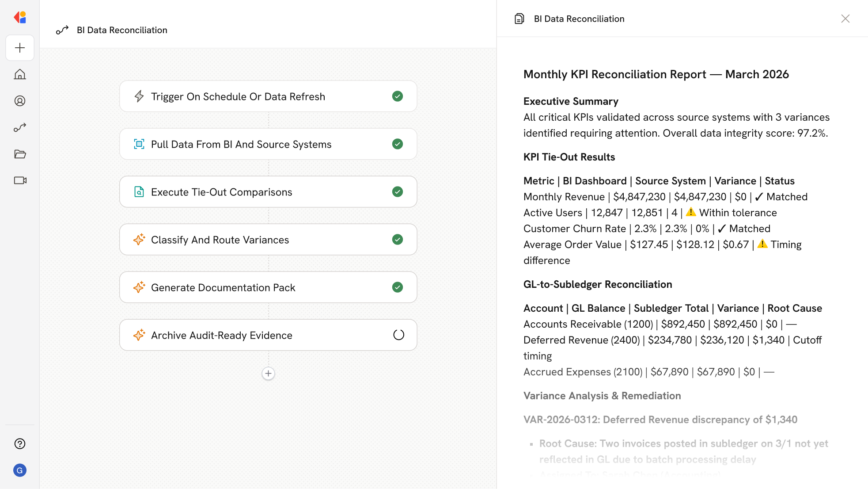Click the document icon in report panel header
The width and height of the screenshot is (868, 489).
click(x=519, y=19)
